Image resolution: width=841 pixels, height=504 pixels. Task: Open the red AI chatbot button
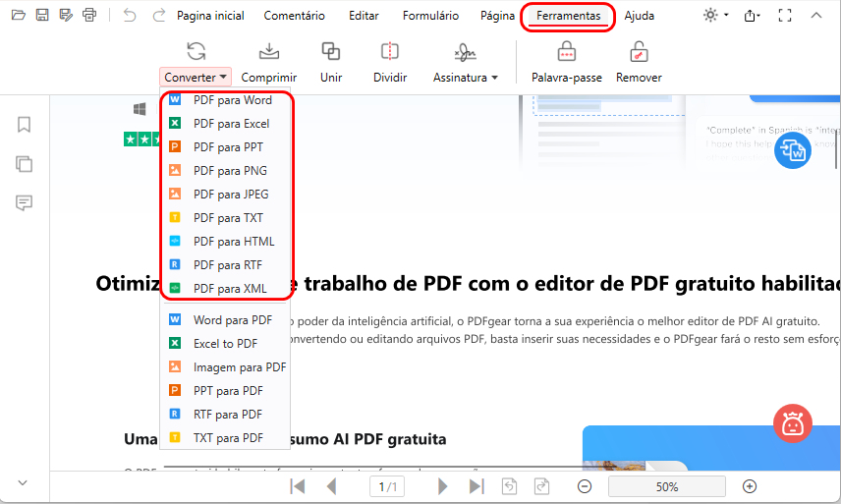tap(792, 423)
